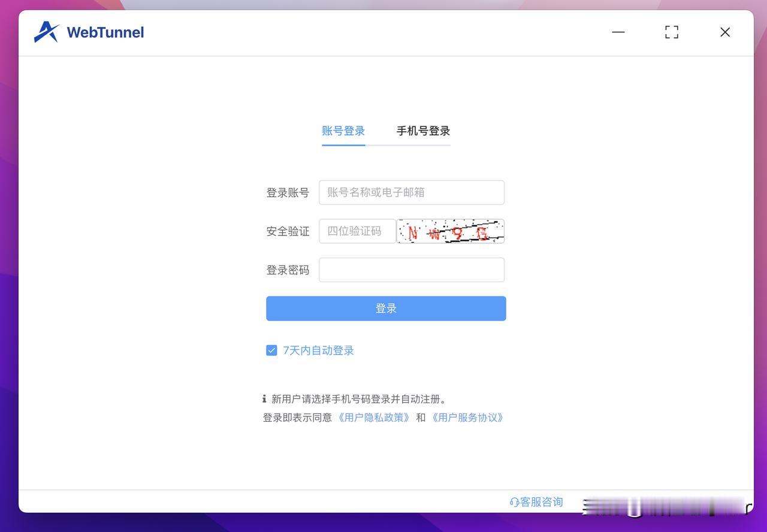Click the captcha image to refresh it

pyautogui.click(x=450, y=231)
